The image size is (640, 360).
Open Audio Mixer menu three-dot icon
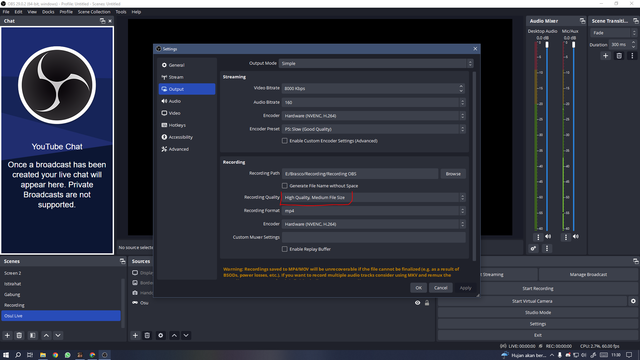click(x=547, y=249)
